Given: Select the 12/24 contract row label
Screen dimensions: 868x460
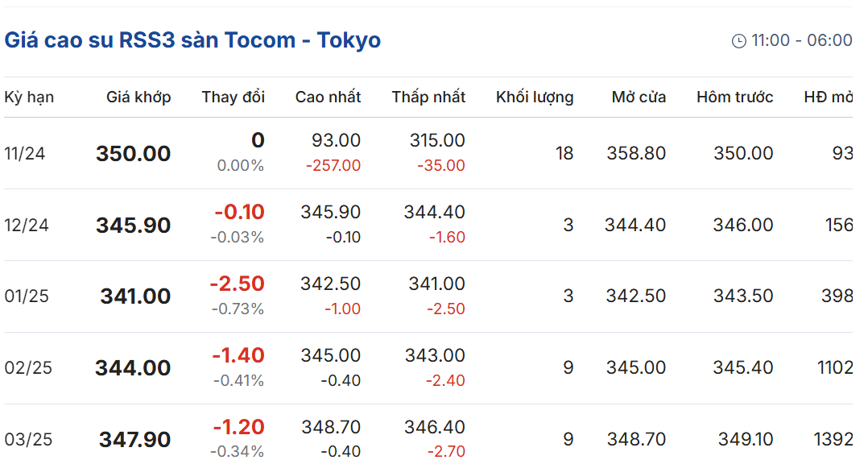Looking at the screenshot, I should (27, 226).
